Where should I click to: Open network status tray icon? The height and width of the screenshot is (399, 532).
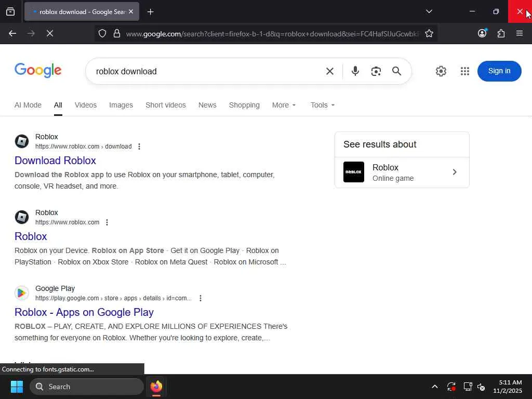[468, 387]
